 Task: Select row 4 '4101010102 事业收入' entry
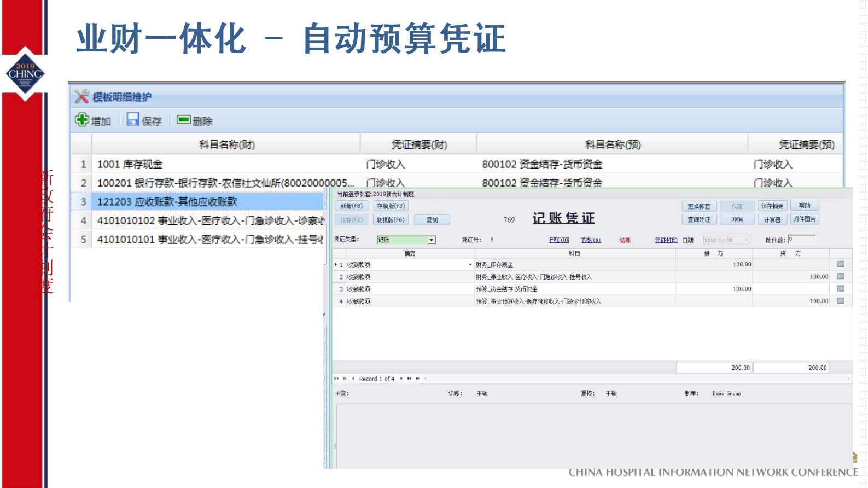coord(197,220)
